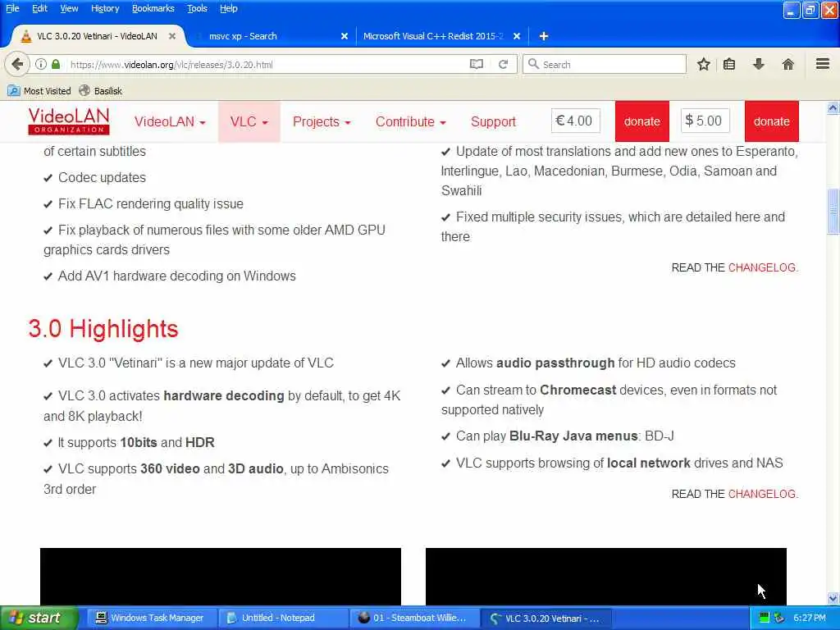Open the Help menu
Screen dimensions: 840x630
point(228,8)
